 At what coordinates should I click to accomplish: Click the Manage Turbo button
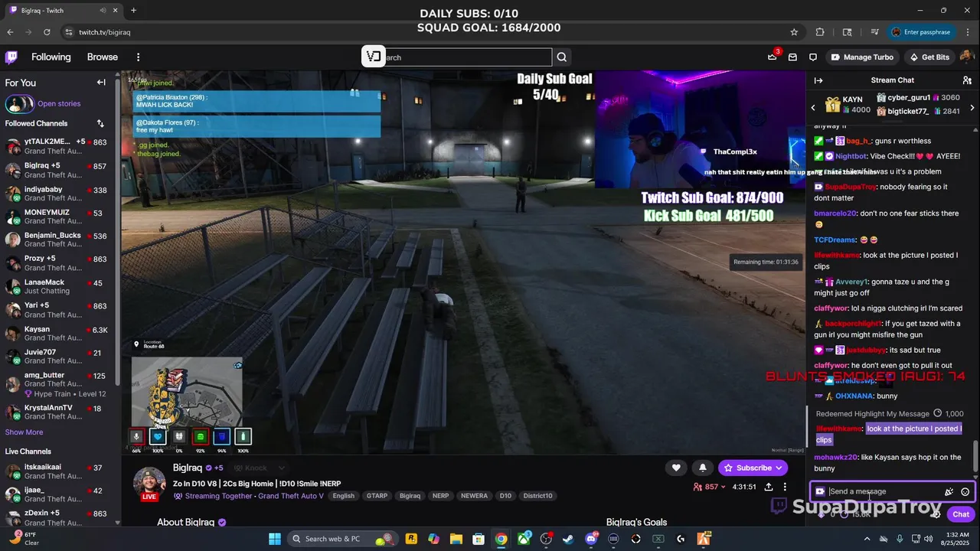pyautogui.click(x=862, y=57)
